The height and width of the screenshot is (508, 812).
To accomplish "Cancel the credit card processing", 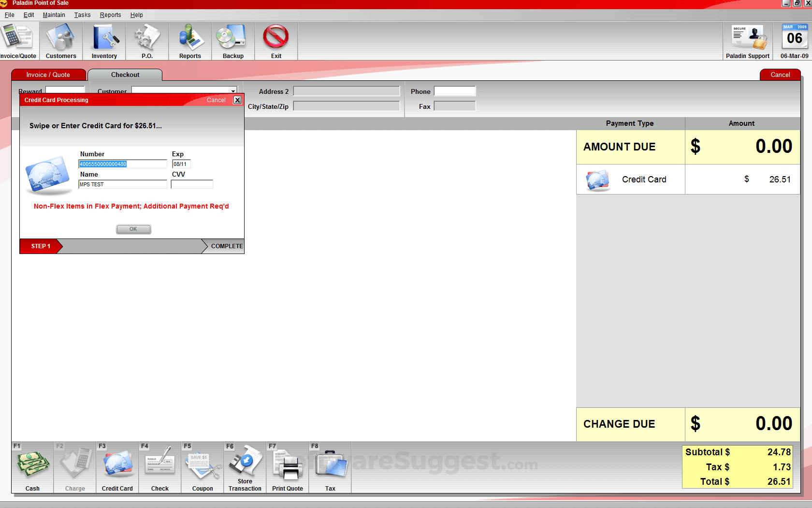I will tap(216, 100).
